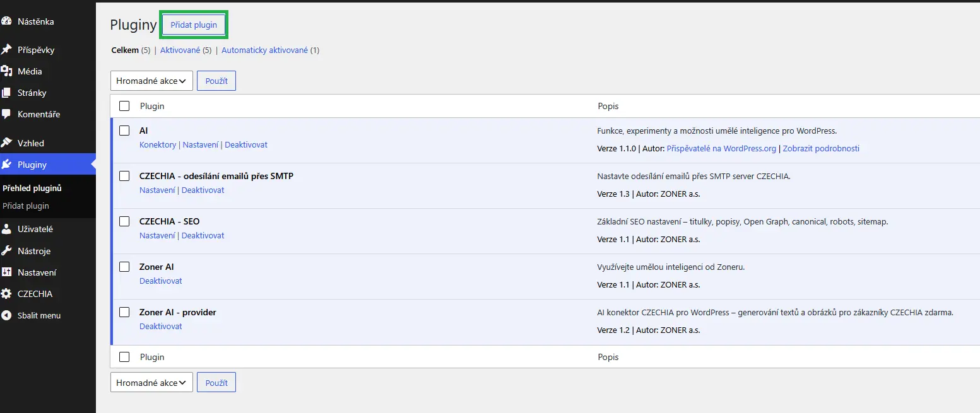
Task: Click the Nastavení sliders icon
Action: pos(6,272)
